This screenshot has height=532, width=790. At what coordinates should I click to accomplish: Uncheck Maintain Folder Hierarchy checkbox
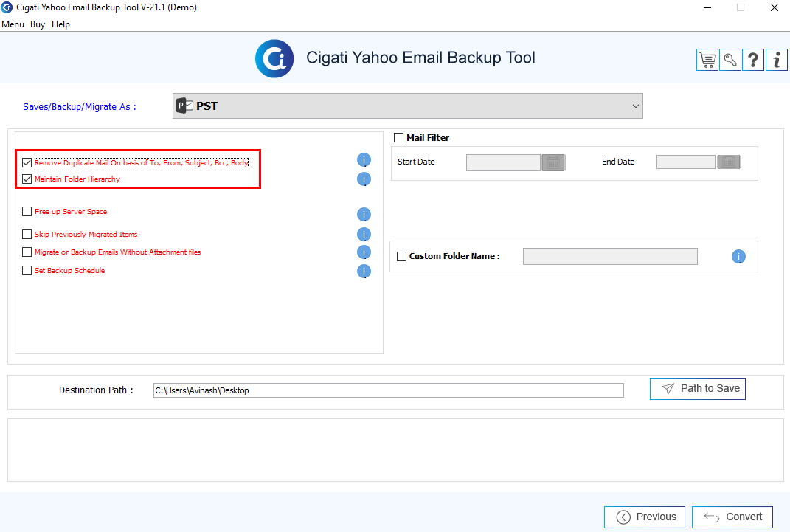[27, 179]
